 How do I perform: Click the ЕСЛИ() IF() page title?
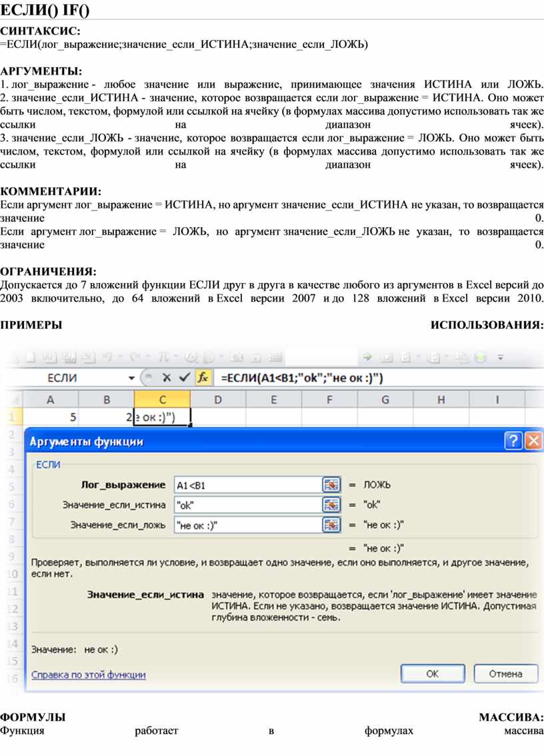(x=45, y=9)
